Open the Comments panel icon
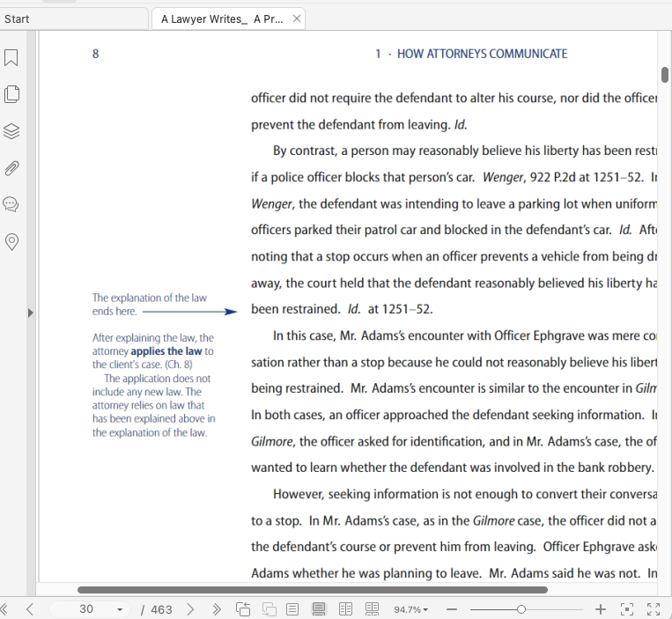This screenshot has height=619, width=672. [x=11, y=204]
